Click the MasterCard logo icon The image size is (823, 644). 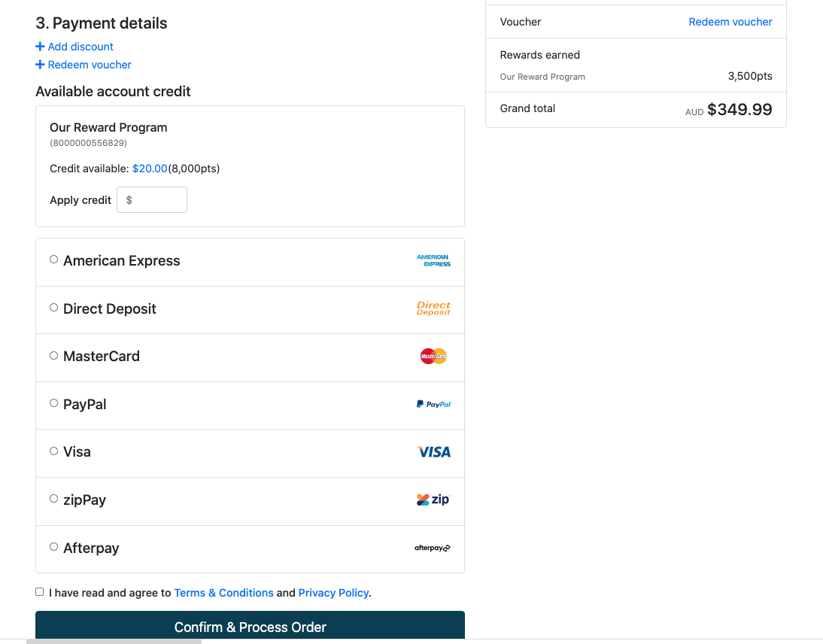coord(433,357)
